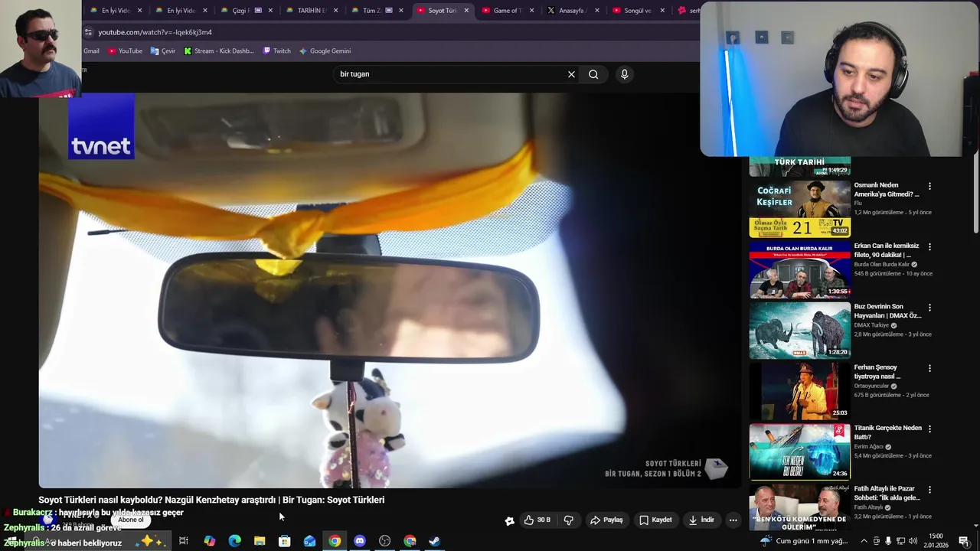This screenshot has width=980, height=551.
Task: Open the Google Gemini bookmark
Action: pyautogui.click(x=325, y=51)
